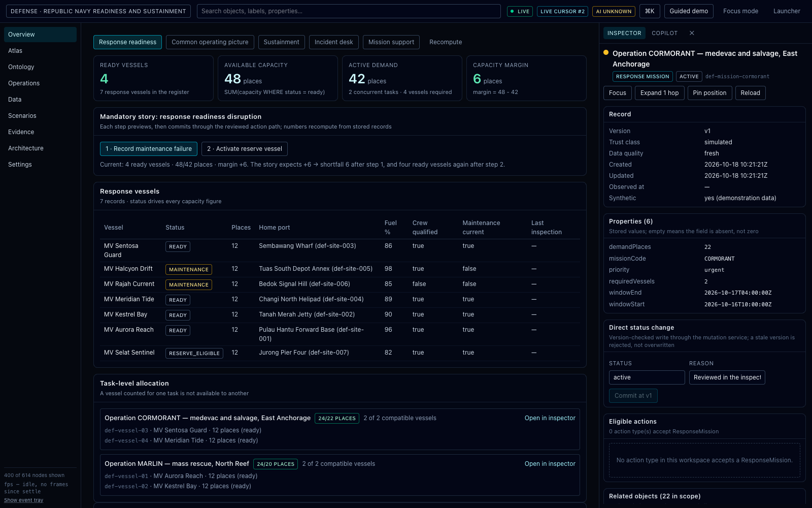Viewport: 812px width, 508px height.
Task: Open Operation CORMORANT allocation in inspector
Action: (x=550, y=418)
